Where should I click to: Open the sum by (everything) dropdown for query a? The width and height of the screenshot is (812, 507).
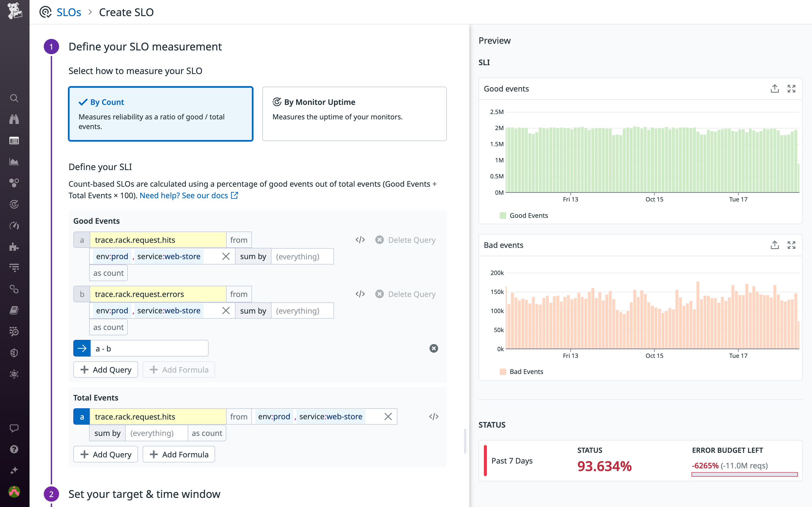(x=302, y=256)
